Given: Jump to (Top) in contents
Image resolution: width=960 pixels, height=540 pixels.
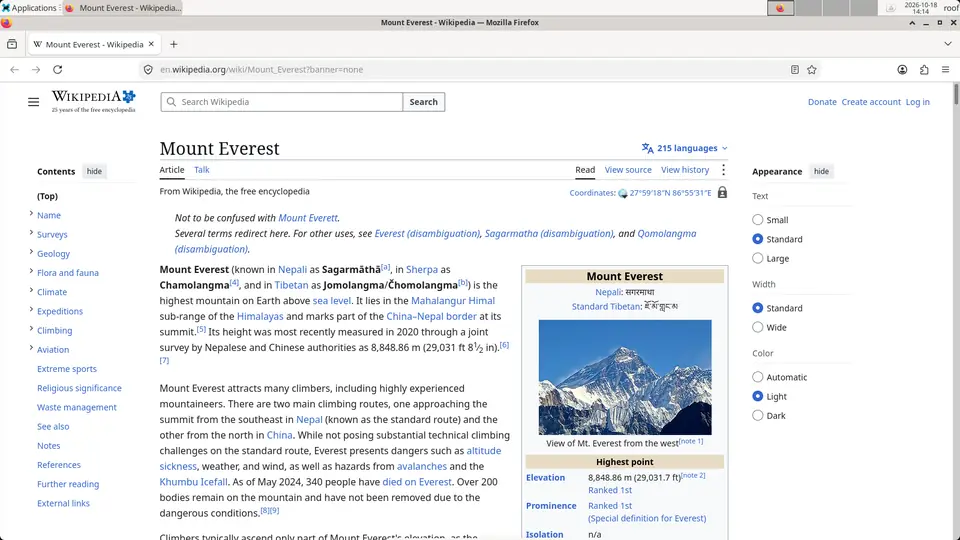Looking at the screenshot, I should (x=47, y=196).
